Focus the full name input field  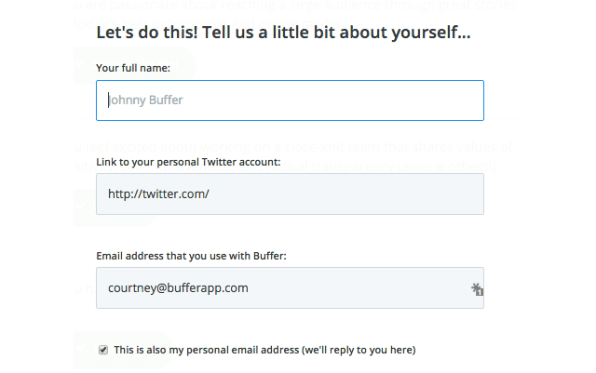click(x=290, y=100)
